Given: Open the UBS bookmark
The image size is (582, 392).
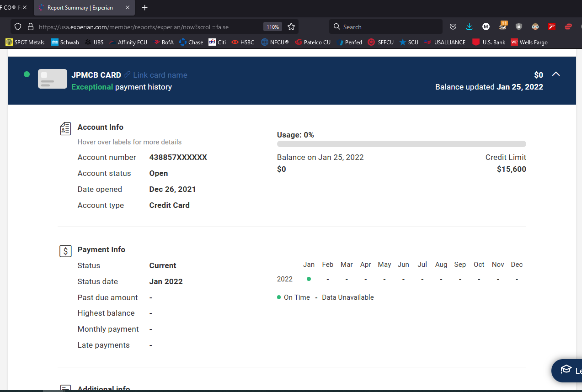Looking at the screenshot, I should [94, 42].
